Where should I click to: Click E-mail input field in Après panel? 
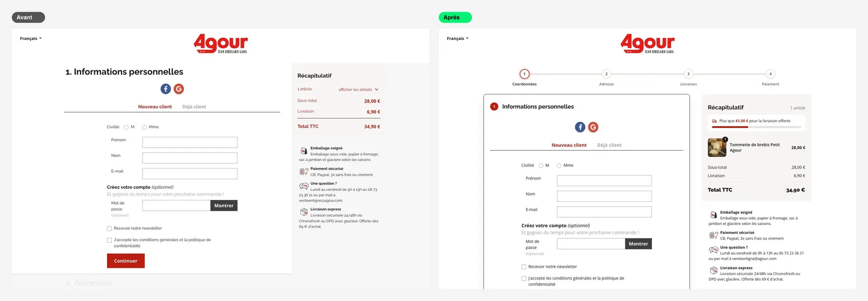tap(605, 212)
